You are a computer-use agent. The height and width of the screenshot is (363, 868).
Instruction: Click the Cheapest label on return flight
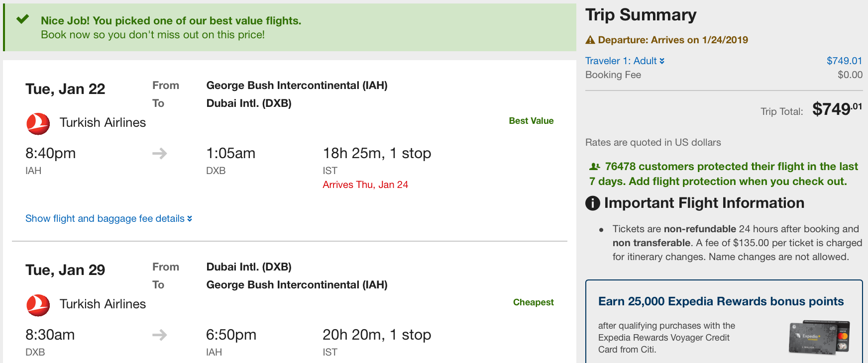click(533, 302)
